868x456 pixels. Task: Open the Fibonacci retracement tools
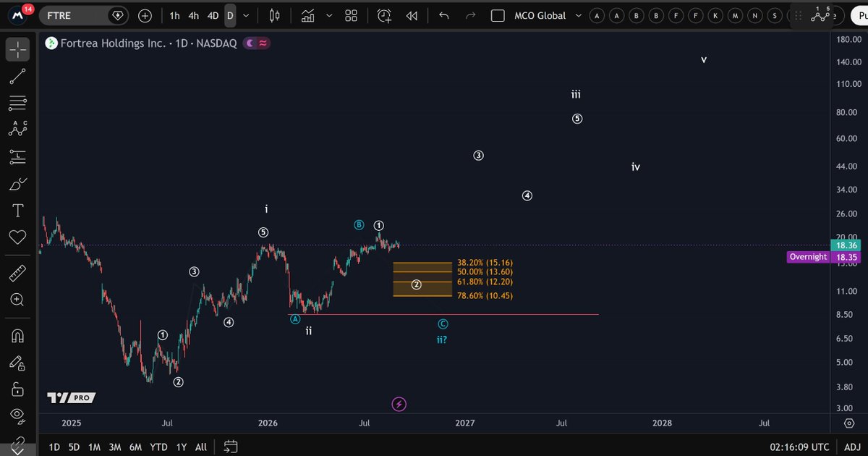click(18, 102)
